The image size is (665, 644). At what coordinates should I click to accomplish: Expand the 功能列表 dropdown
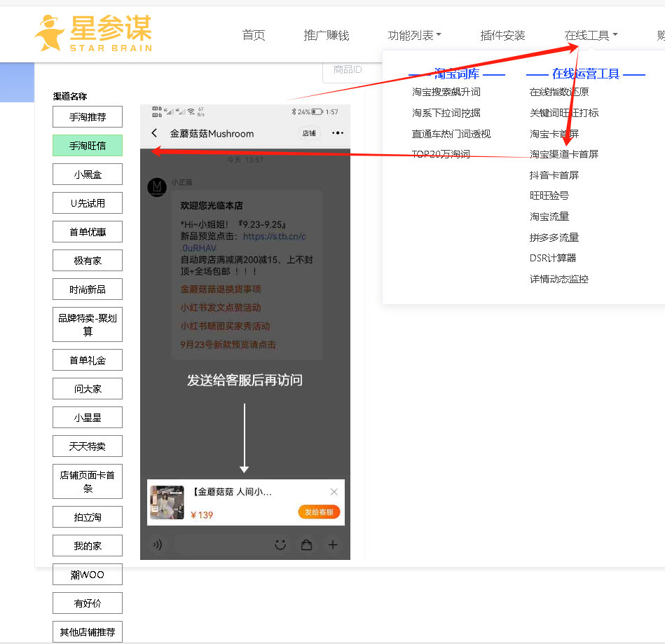[x=414, y=35]
